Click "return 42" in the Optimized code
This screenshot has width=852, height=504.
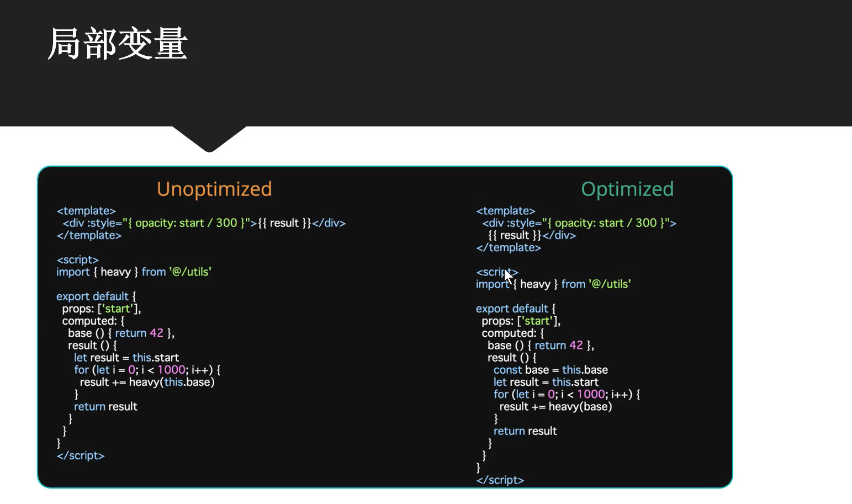(x=558, y=346)
